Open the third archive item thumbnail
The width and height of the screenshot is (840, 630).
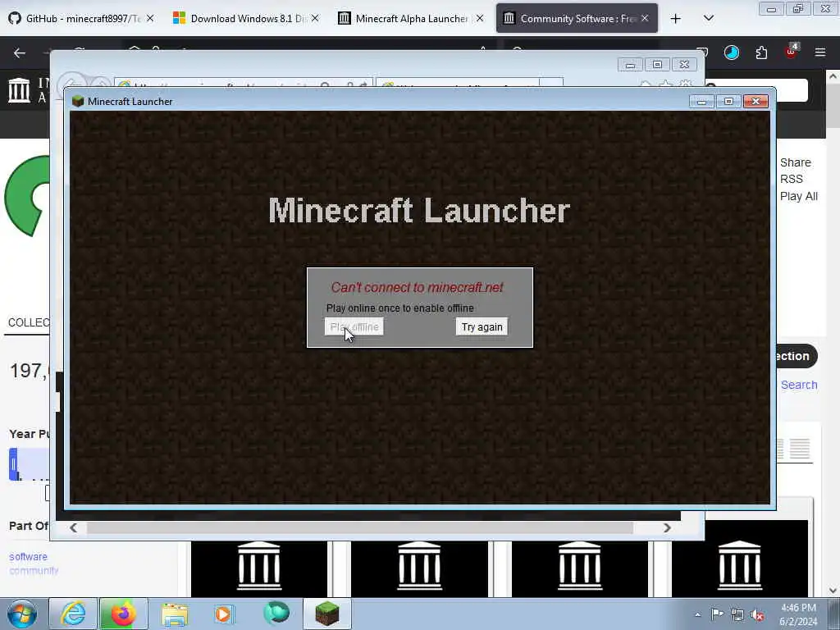(x=580, y=567)
